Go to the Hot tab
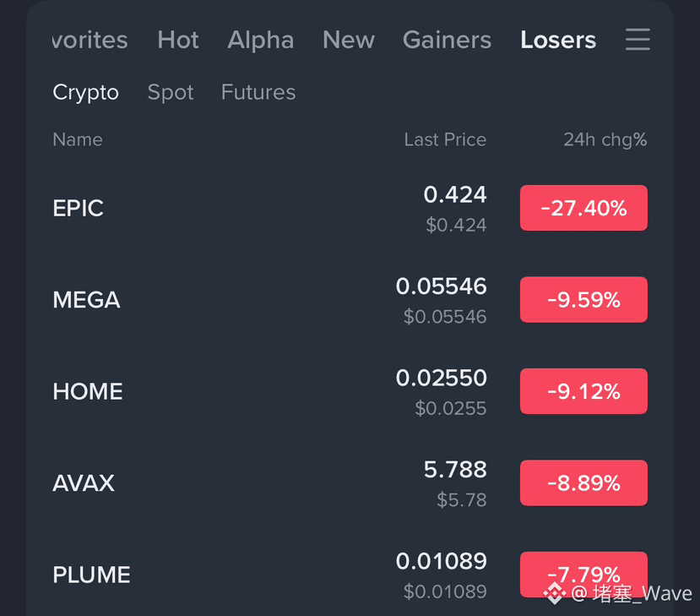 click(x=178, y=40)
